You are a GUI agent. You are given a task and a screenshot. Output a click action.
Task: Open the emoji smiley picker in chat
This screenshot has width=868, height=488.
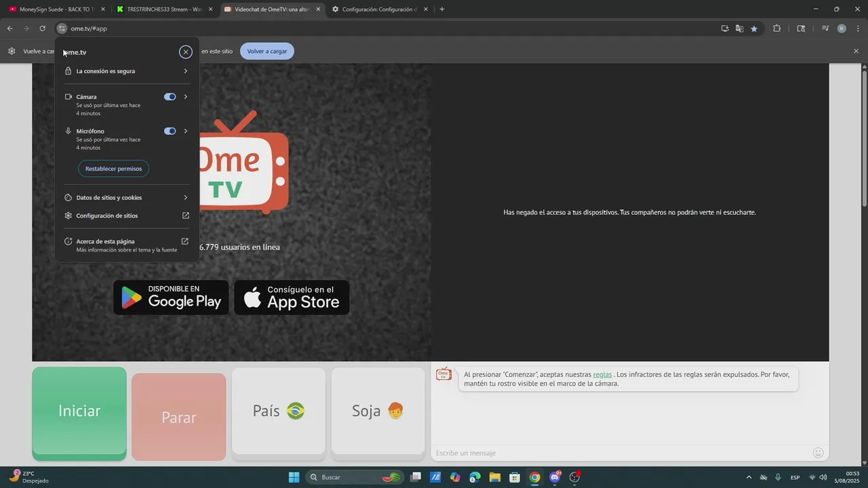pyautogui.click(x=818, y=453)
